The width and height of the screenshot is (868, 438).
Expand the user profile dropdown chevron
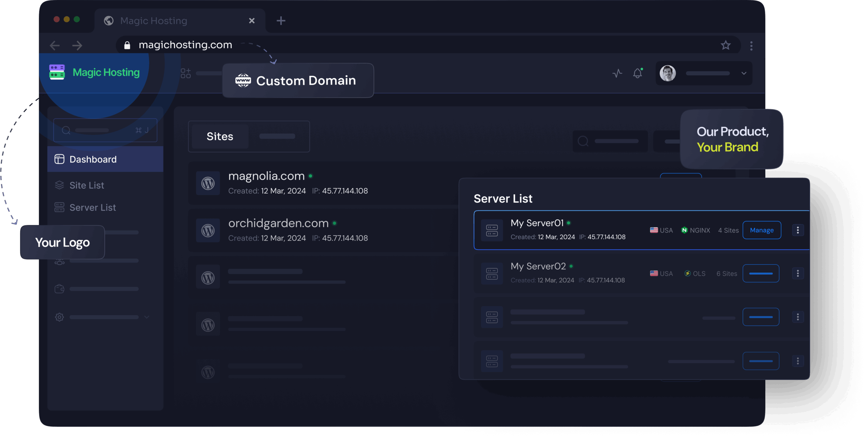[744, 73]
